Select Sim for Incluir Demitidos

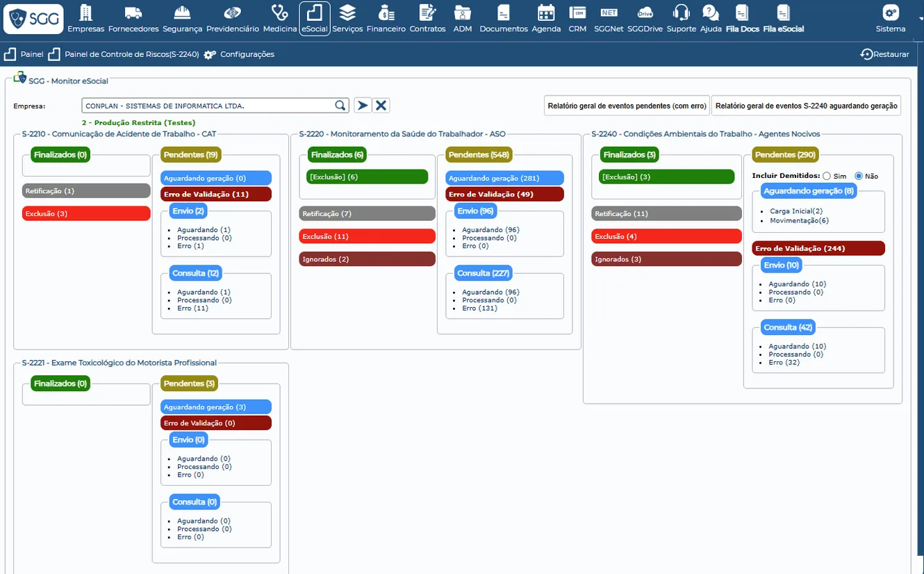pos(827,176)
